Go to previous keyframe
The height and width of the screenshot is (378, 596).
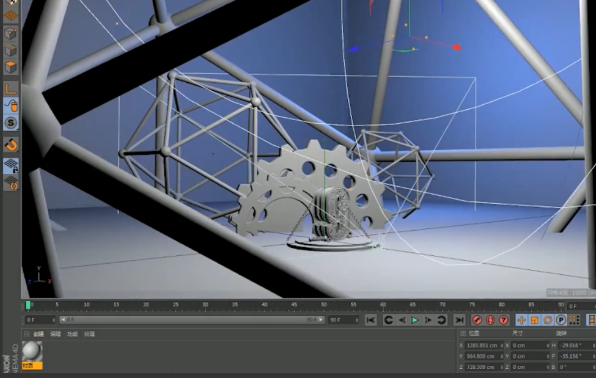[388, 320]
